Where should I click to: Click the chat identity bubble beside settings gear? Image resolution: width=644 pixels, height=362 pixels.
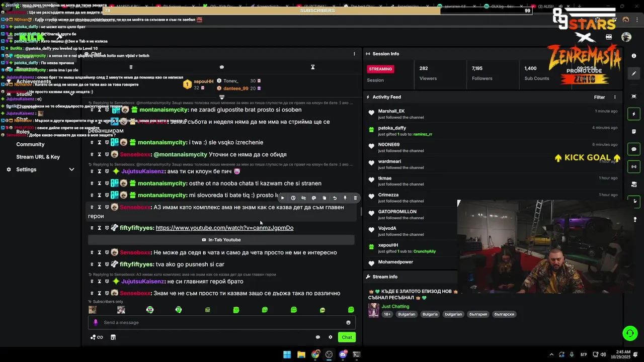(317, 337)
